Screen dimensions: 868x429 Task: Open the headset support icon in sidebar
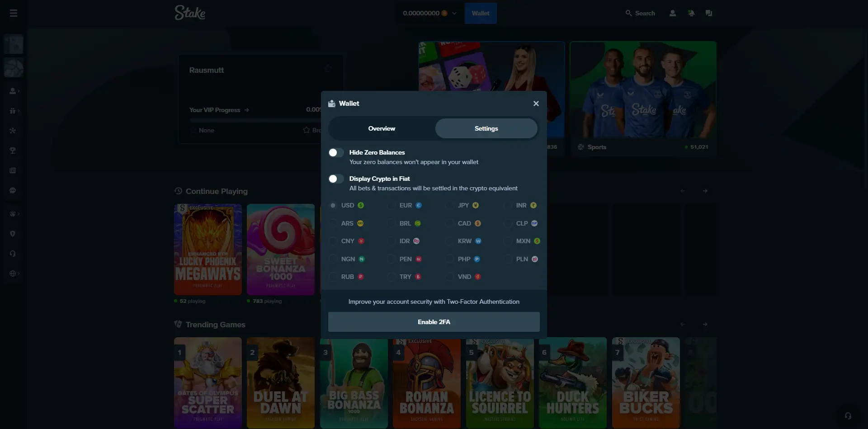point(13,254)
